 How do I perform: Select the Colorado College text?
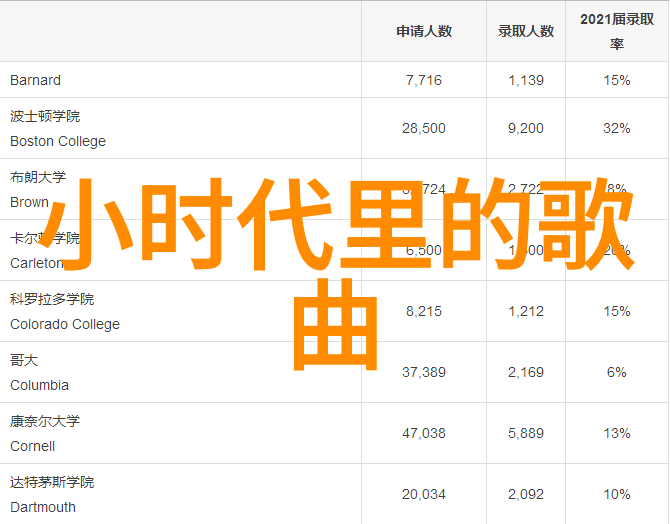coord(65,324)
